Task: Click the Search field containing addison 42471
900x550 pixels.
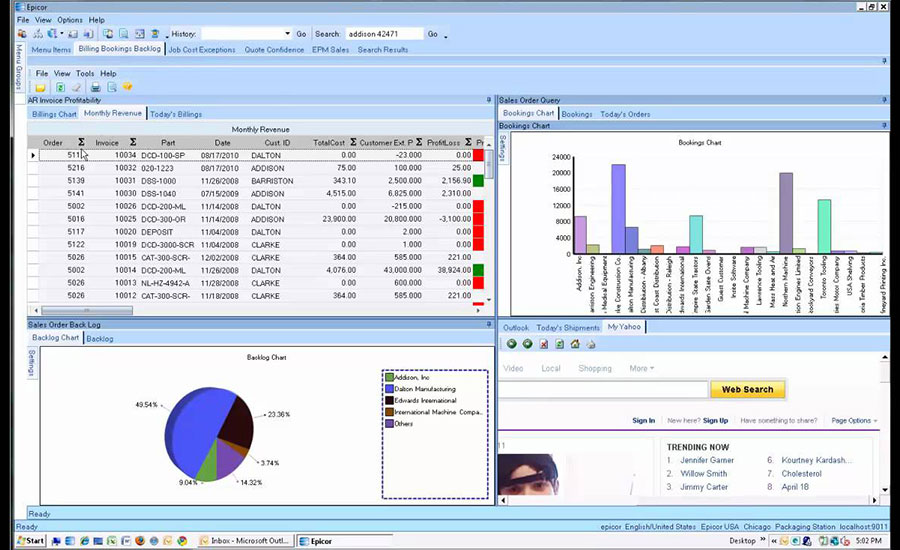Action: pyautogui.click(x=384, y=34)
